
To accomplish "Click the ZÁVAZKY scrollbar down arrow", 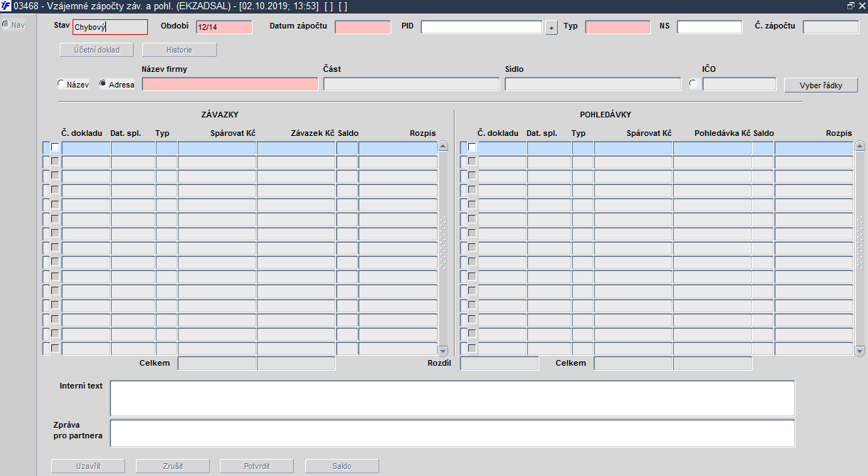I will click(443, 351).
